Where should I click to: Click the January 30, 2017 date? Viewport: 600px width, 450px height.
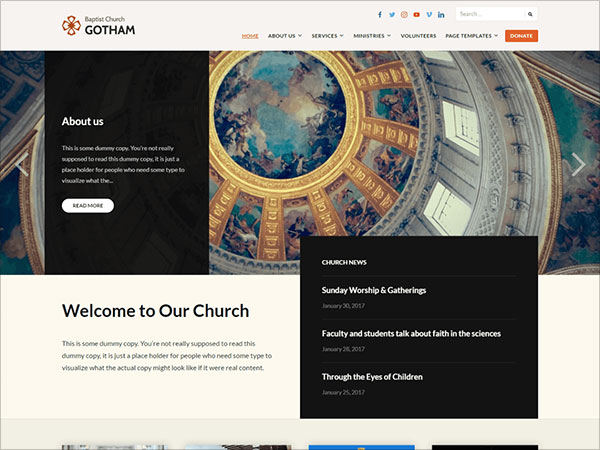click(343, 306)
